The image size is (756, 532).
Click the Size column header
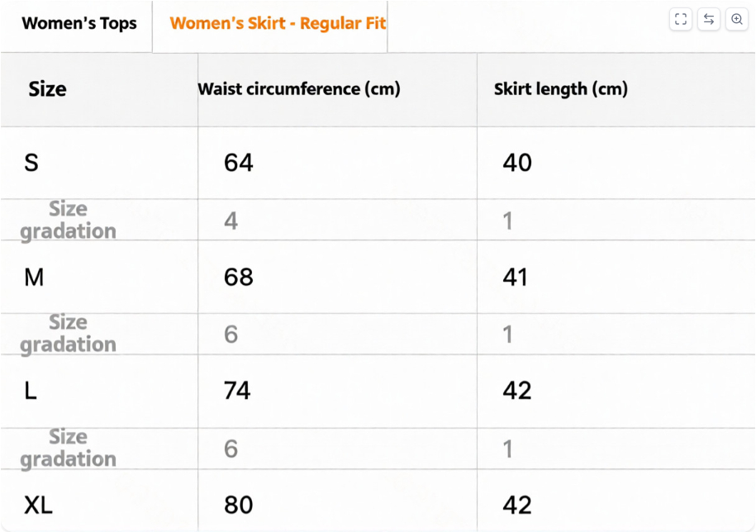click(x=47, y=89)
